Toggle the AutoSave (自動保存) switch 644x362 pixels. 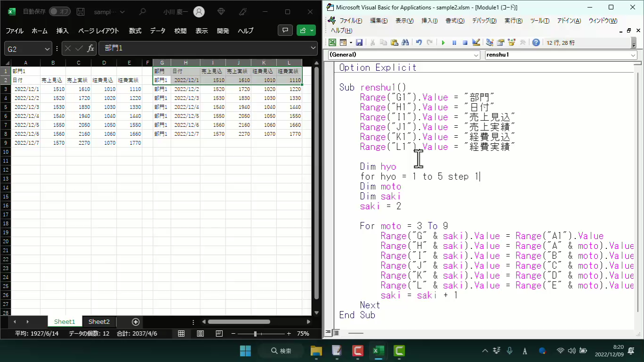click(x=59, y=11)
